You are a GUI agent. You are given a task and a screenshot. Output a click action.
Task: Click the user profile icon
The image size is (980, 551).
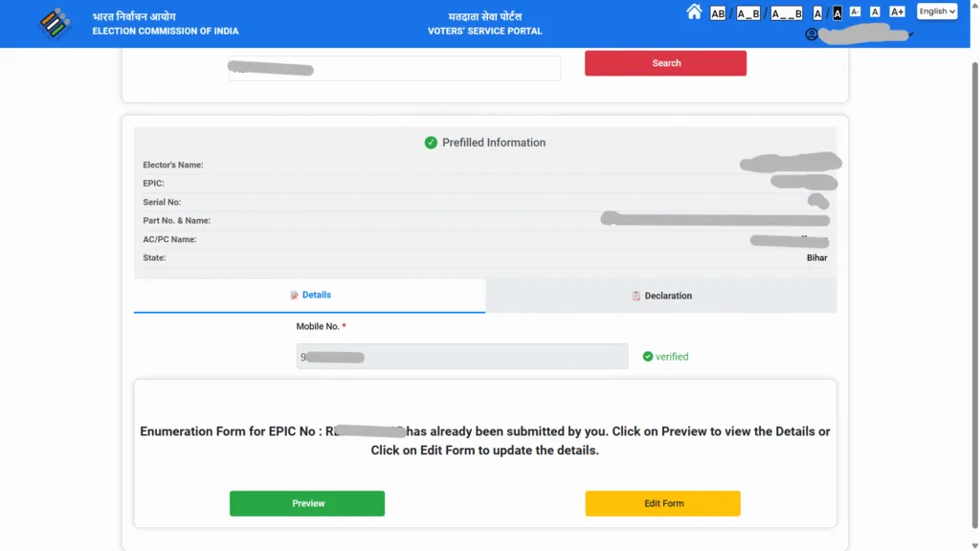[x=812, y=34]
